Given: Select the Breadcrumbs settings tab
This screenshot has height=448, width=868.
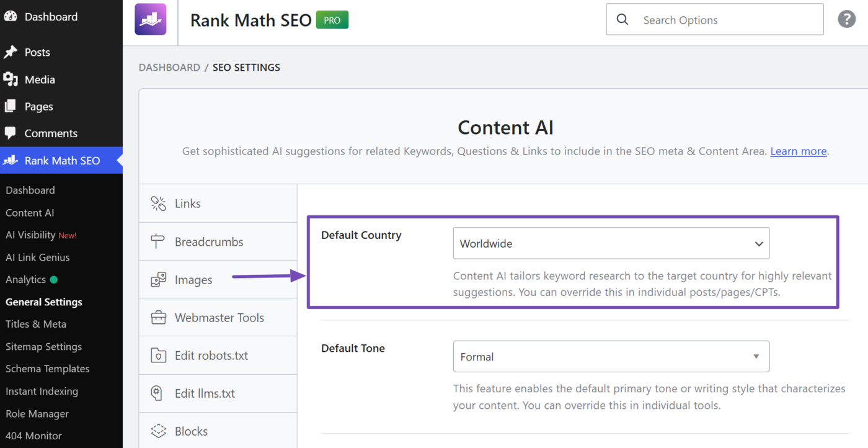Looking at the screenshot, I should pyautogui.click(x=218, y=241).
